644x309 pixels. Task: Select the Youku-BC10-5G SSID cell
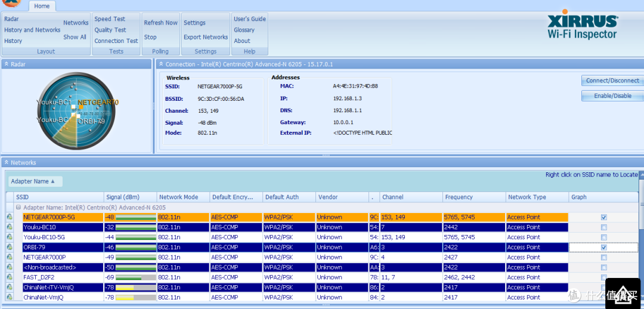[63, 237]
